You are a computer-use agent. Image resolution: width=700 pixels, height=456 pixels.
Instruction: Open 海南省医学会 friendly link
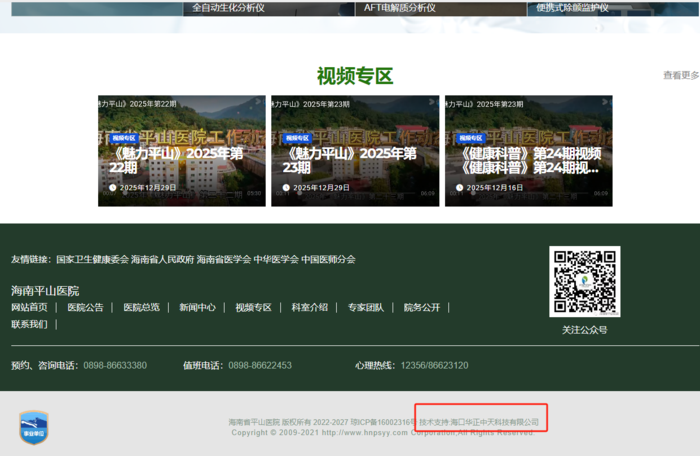pos(224,259)
